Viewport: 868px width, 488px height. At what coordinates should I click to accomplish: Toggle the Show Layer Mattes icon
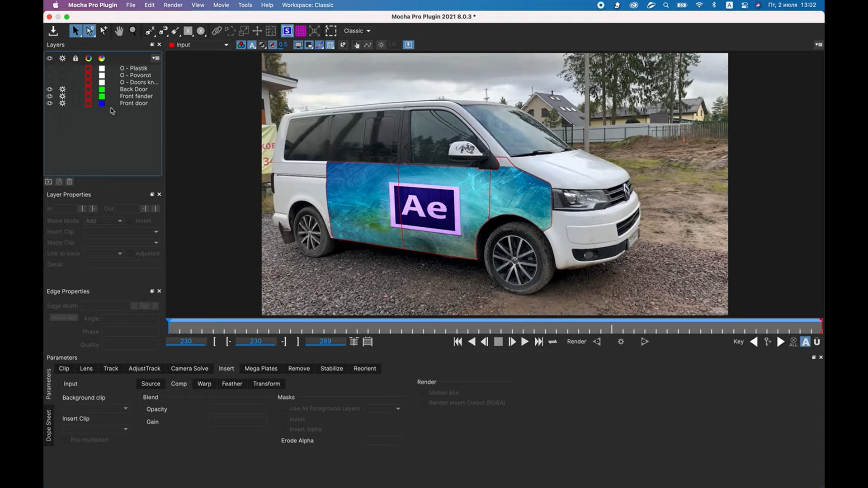[262, 45]
